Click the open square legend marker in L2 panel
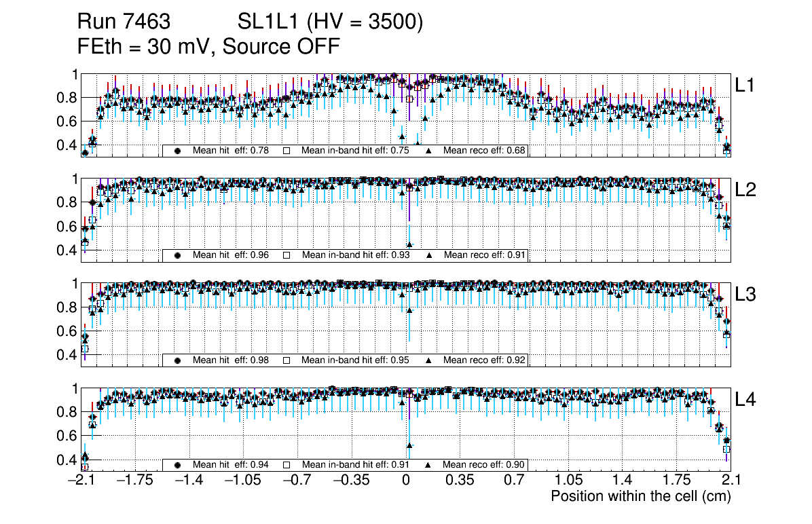Viewport: 812px width, 524px height. pyautogui.click(x=287, y=255)
